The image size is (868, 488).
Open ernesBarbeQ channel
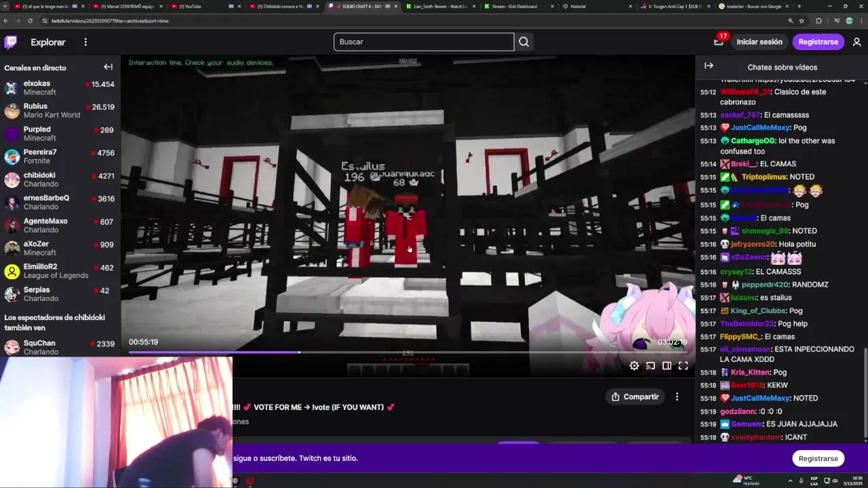point(60,203)
